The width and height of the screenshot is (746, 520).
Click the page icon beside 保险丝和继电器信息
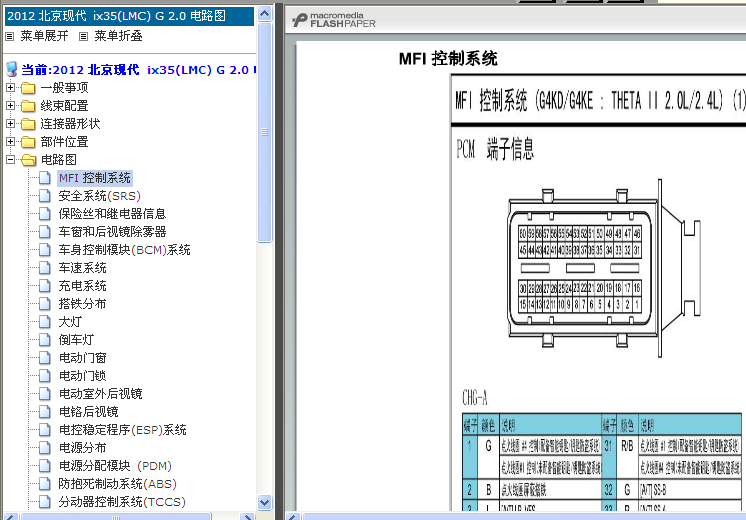[45, 214]
